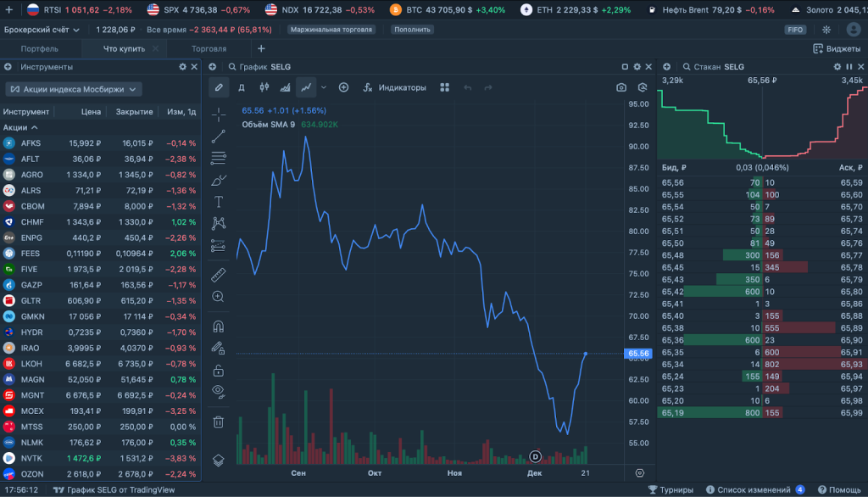
Task: Click the Пополнить button
Action: [412, 29]
